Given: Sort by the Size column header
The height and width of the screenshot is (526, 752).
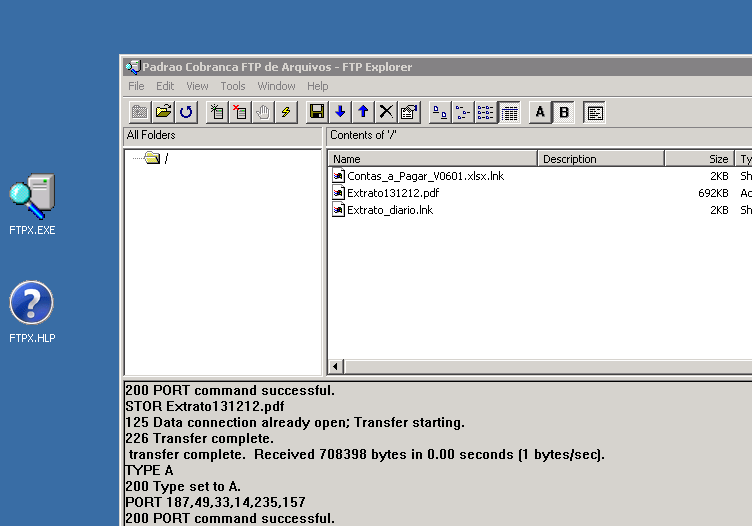Looking at the screenshot, I should click(700, 159).
